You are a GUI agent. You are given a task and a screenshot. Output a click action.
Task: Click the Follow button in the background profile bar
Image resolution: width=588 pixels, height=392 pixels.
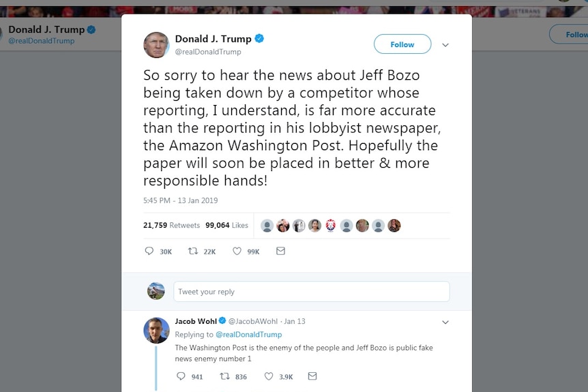tap(570, 35)
